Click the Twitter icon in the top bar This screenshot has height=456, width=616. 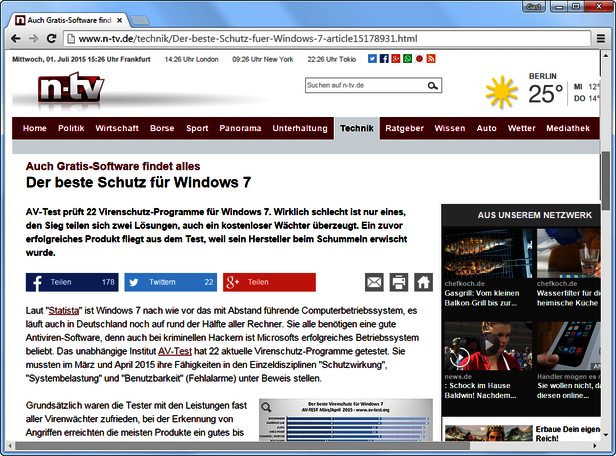372,59
